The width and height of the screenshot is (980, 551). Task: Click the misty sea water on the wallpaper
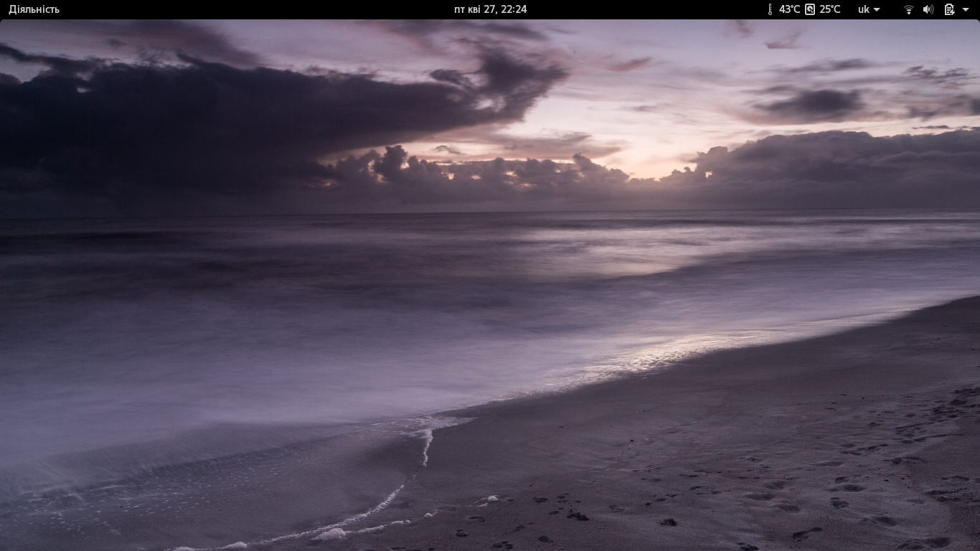tap(287, 323)
